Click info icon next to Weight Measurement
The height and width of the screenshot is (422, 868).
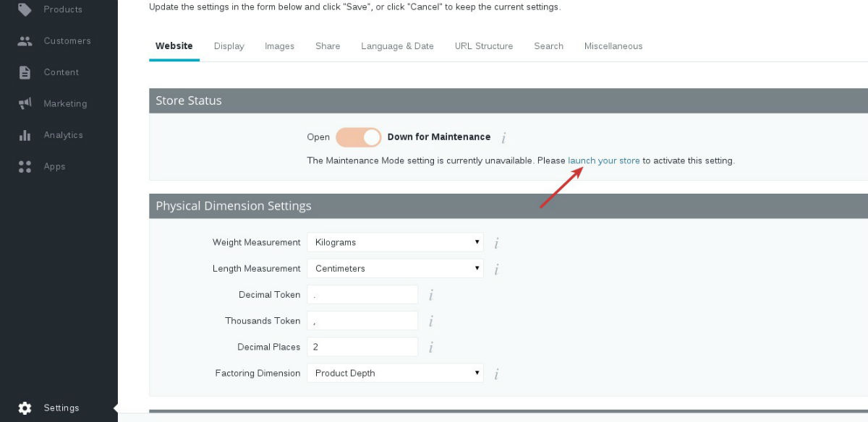click(496, 243)
